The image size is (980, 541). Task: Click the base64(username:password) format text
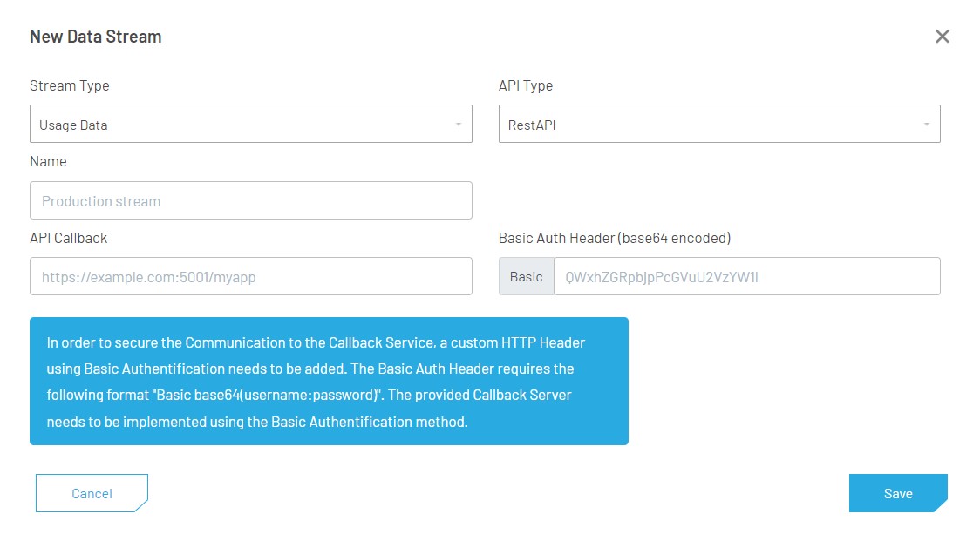tap(289, 395)
